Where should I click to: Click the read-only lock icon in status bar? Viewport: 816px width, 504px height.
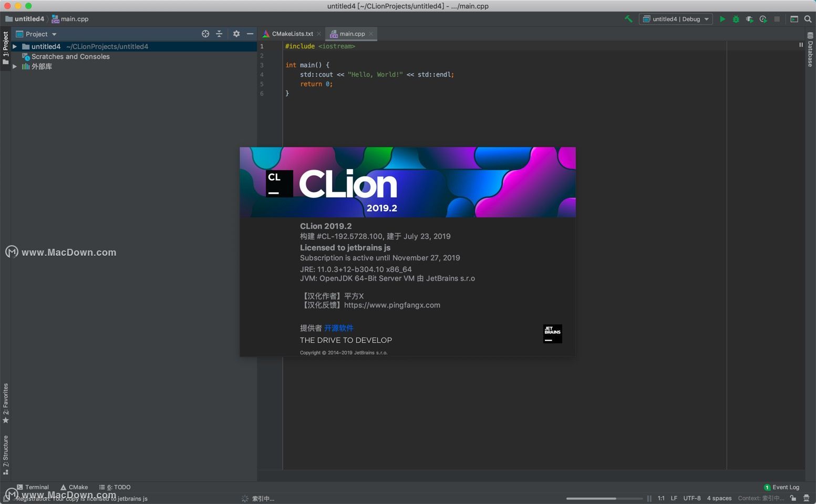pos(793,498)
